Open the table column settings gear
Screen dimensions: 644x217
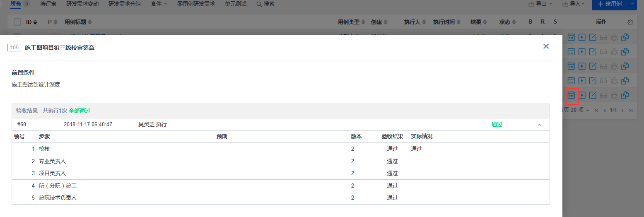tap(630, 22)
